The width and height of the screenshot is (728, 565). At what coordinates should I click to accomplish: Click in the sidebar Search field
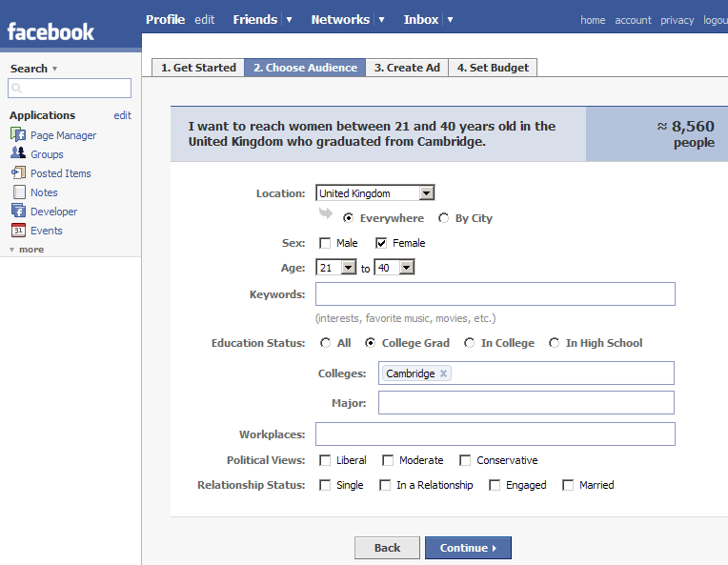pos(70,89)
